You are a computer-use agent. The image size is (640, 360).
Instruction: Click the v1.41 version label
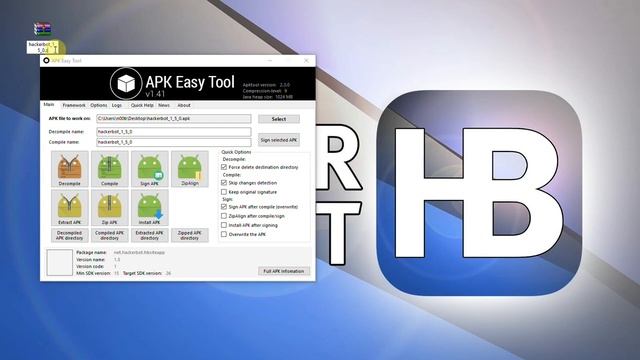point(155,94)
